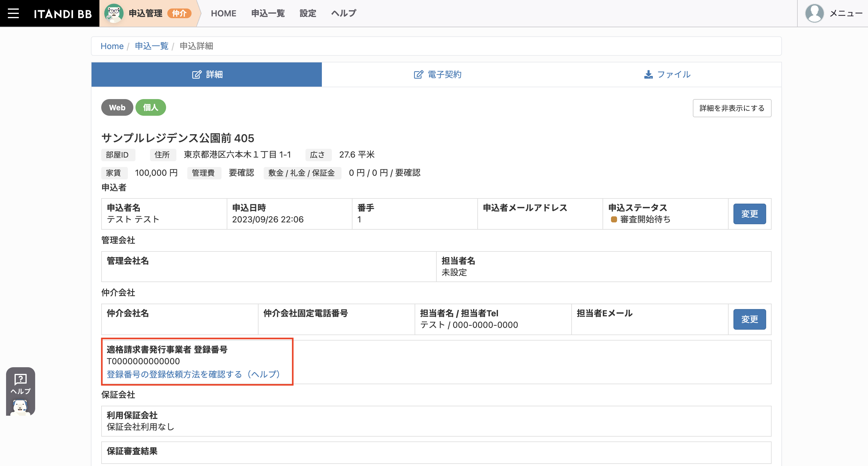The width and height of the screenshot is (868, 466).
Task: Switch to the 電子契約 tab
Action: coord(437,75)
